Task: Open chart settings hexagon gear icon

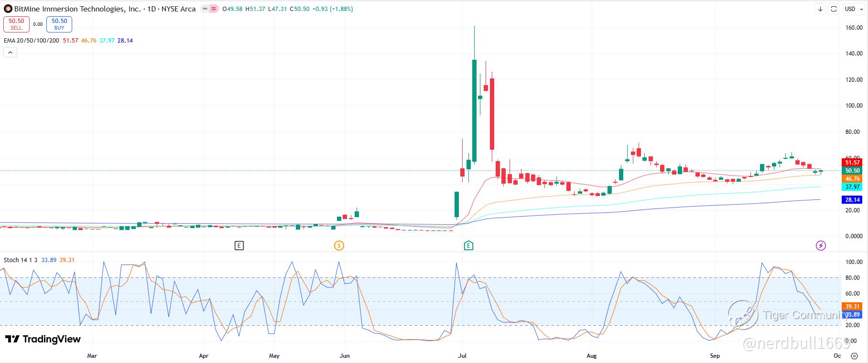Action: 855,356
